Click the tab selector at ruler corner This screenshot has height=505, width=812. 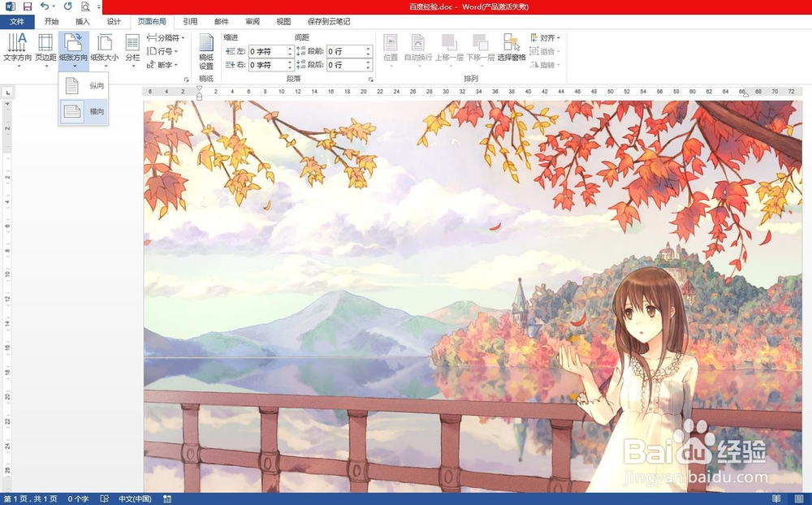tap(8, 93)
